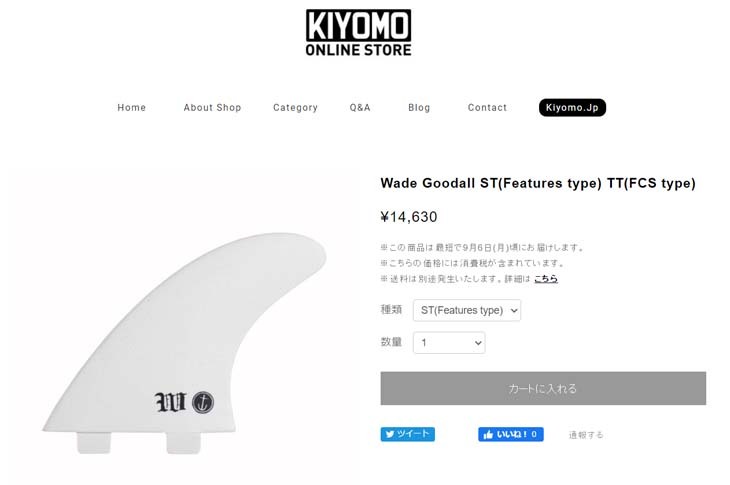Visit the Blog menu link
The image size is (730, 485).
419,108
